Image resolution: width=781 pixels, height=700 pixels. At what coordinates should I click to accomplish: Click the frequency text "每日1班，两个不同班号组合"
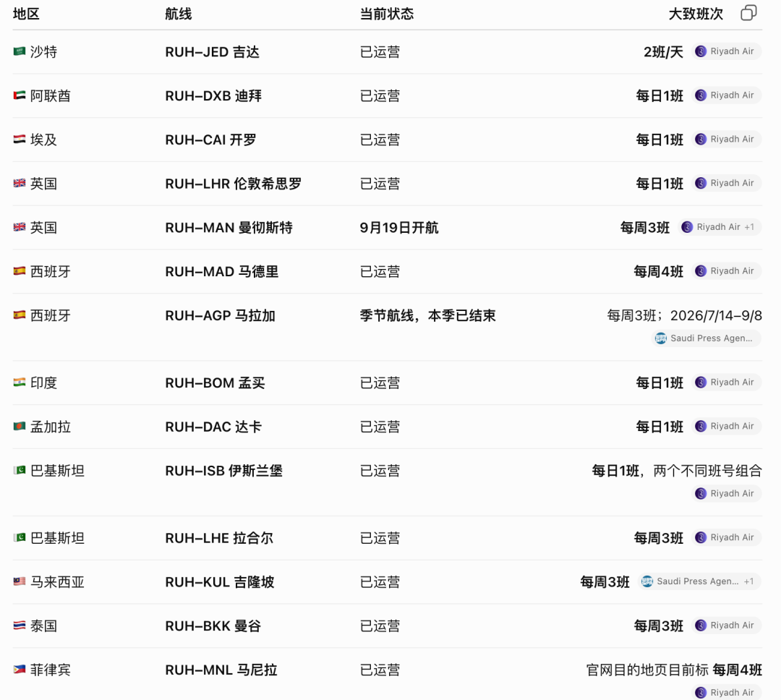[x=677, y=471]
